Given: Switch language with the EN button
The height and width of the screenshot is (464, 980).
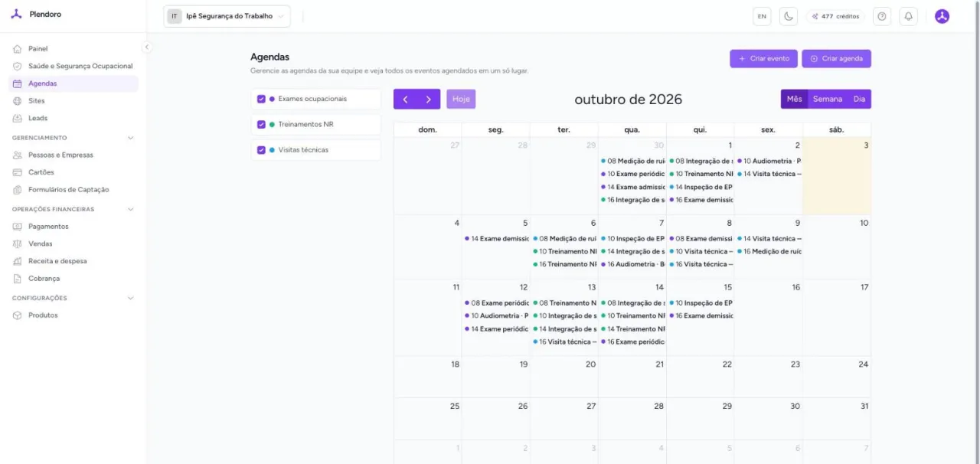Looking at the screenshot, I should pyautogui.click(x=762, y=16).
